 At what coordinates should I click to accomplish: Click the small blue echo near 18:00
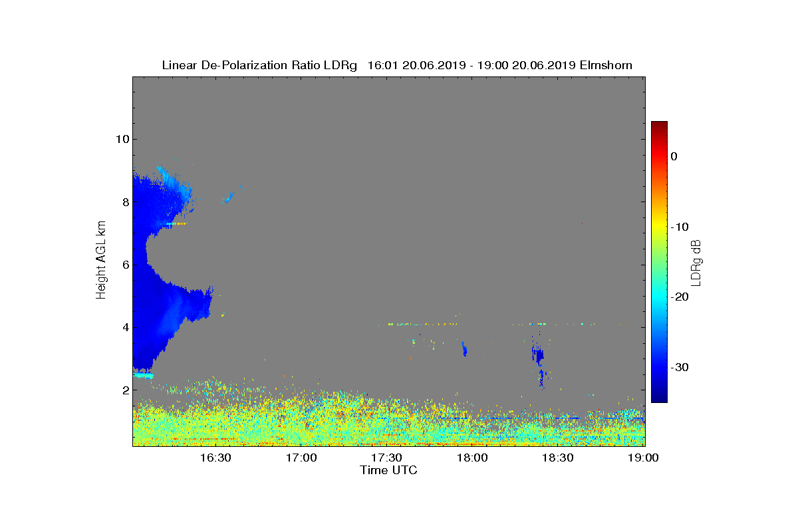click(464, 348)
